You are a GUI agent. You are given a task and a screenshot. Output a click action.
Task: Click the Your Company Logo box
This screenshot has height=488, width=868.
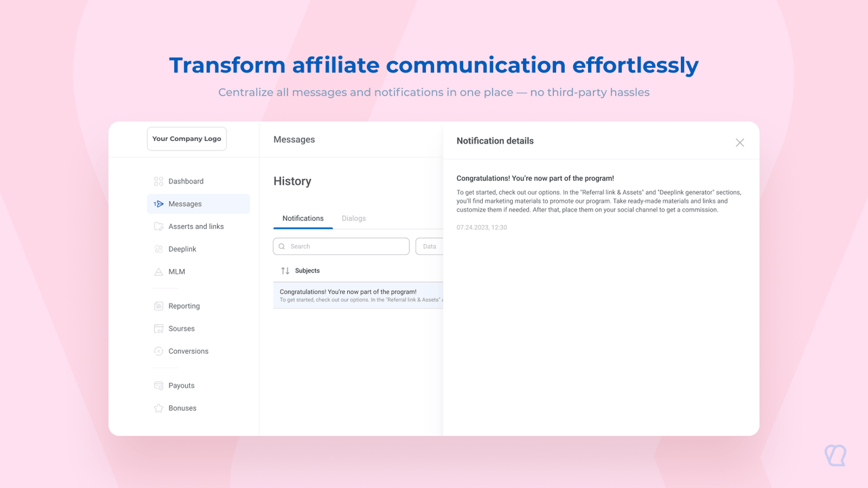coord(186,139)
